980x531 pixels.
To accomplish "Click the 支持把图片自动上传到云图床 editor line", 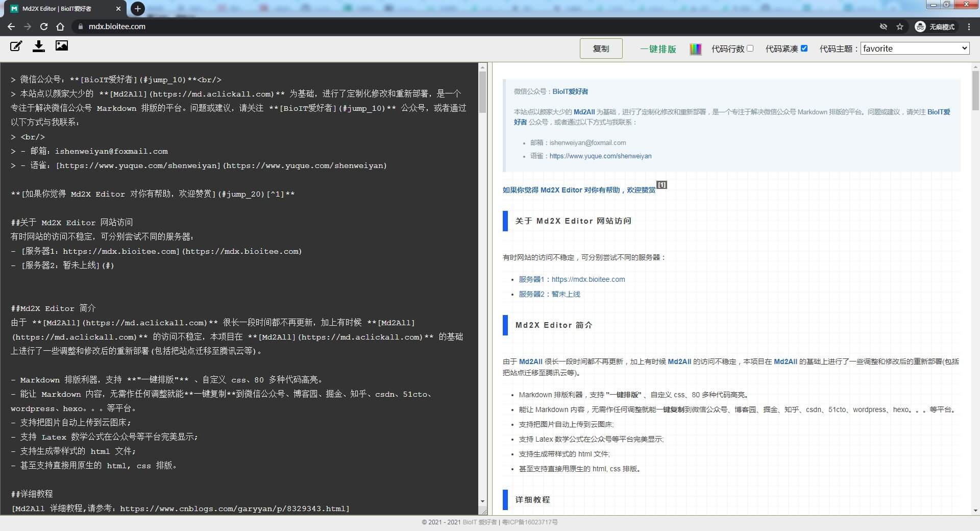I will click(71, 423).
